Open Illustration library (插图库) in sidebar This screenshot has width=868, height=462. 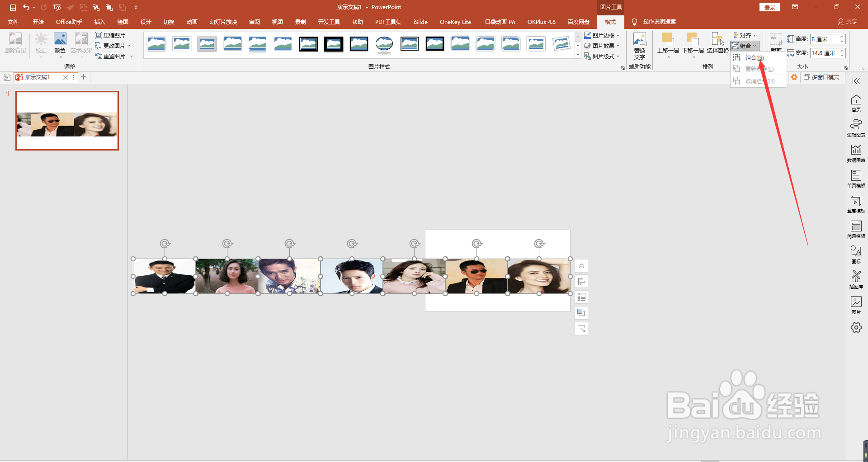(x=856, y=280)
